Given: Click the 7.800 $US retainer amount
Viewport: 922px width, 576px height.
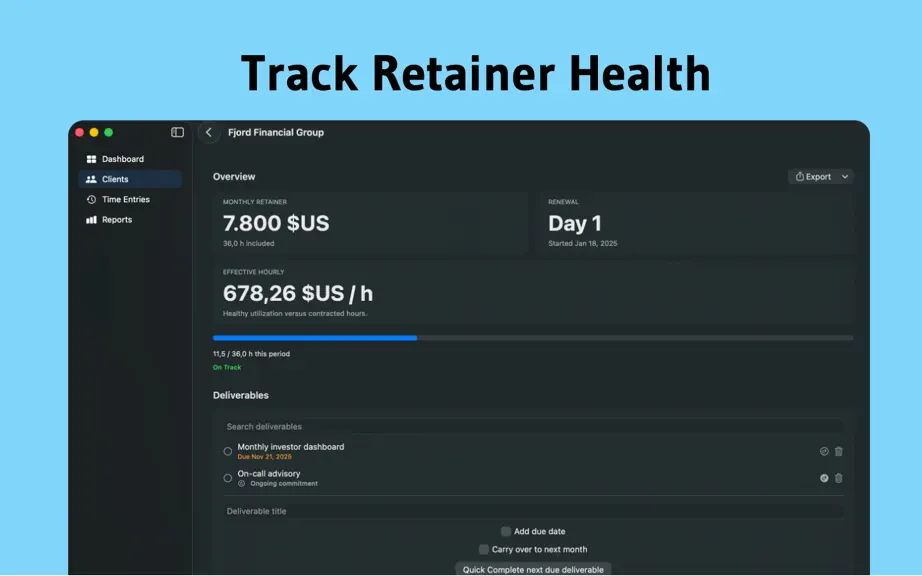Looking at the screenshot, I should [276, 223].
